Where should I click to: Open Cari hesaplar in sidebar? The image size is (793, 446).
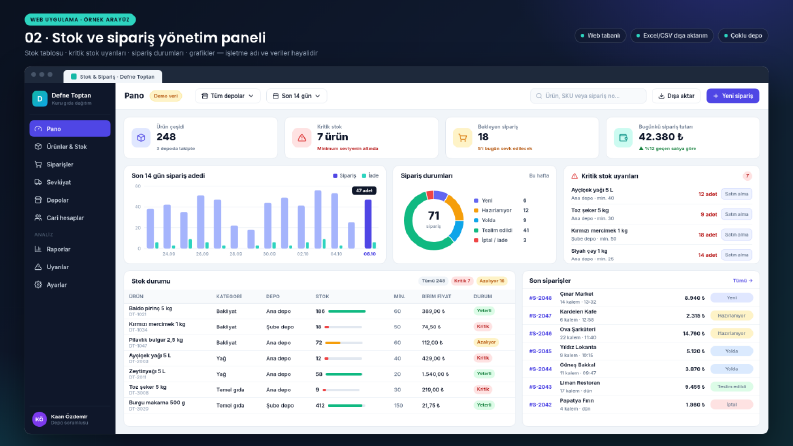[70, 217]
